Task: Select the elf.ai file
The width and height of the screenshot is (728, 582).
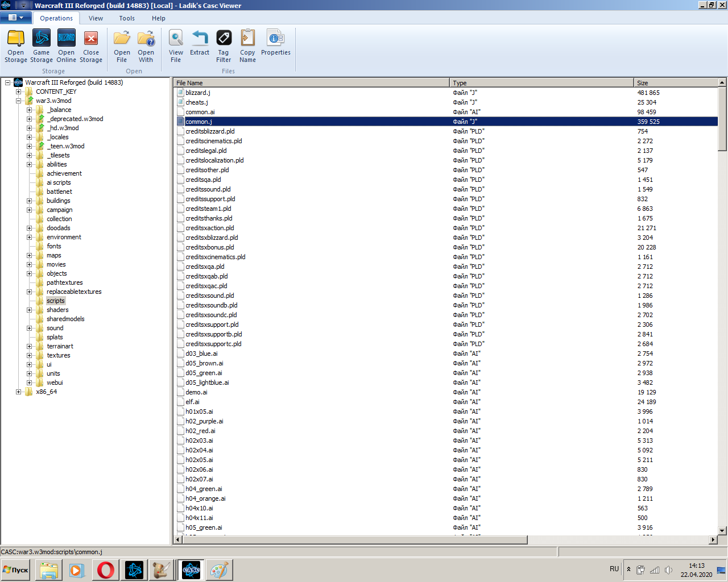Action: pyautogui.click(x=192, y=402)
